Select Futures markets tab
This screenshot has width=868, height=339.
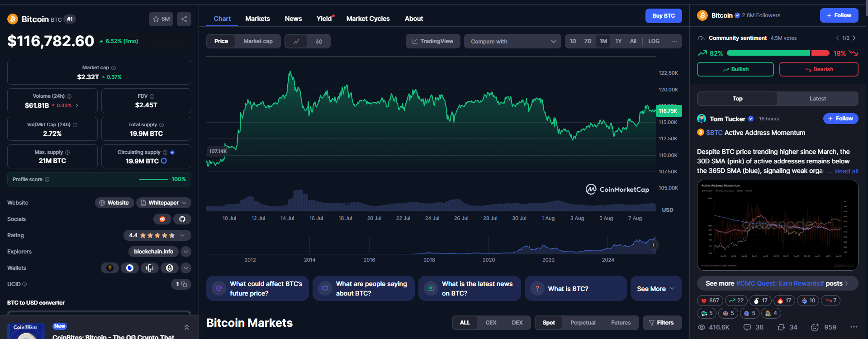click(x=621, y=323)
